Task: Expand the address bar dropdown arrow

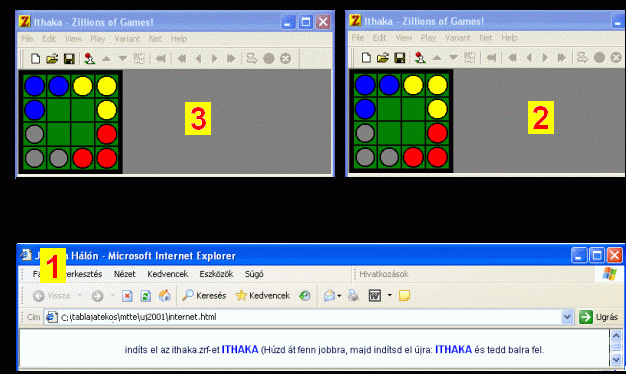Action: pyautogui.click(x=567, y=317)
